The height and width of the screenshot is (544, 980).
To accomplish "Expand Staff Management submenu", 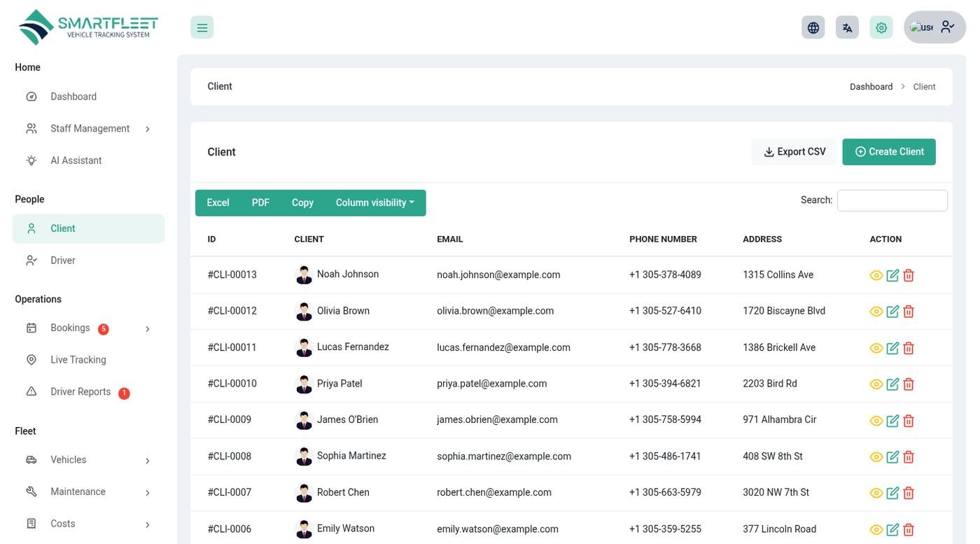I will pos(88,129).
